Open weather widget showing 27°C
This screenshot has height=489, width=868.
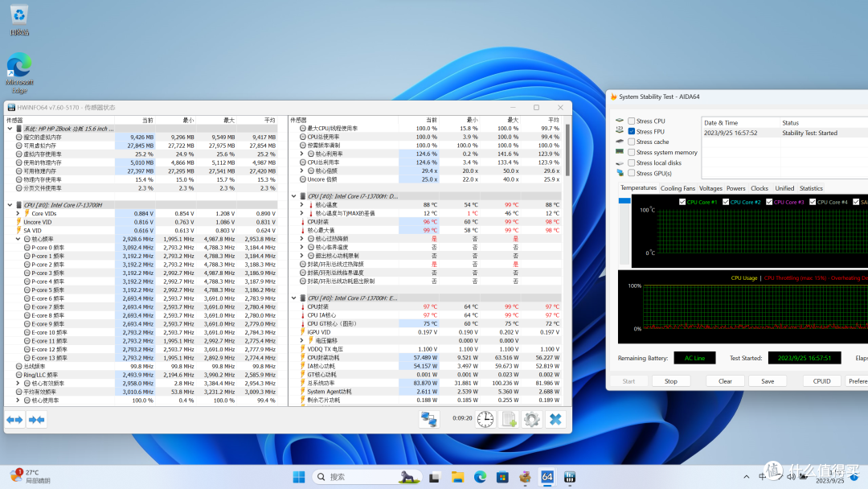[31, 476]
